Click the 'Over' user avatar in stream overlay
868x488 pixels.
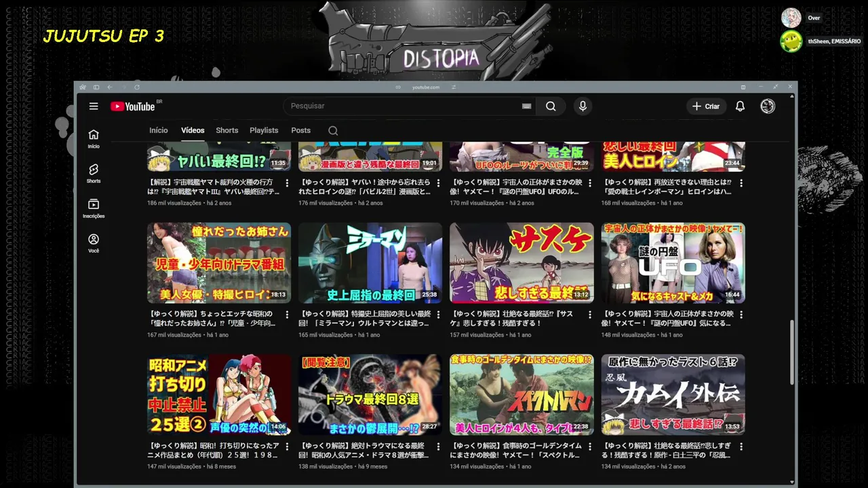(791, 18)
